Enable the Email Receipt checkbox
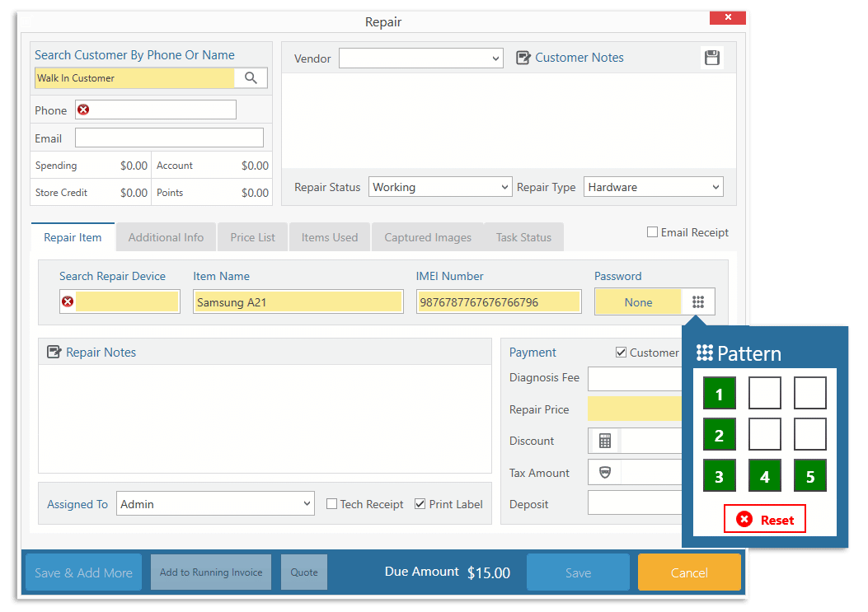This screenshot has height=612, width=868. click(x=651, y=232)
